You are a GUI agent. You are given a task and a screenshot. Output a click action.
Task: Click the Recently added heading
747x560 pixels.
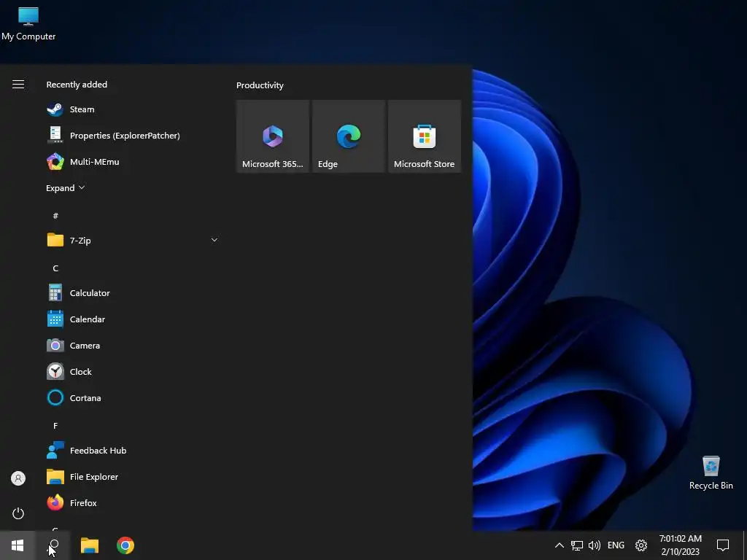77,85
